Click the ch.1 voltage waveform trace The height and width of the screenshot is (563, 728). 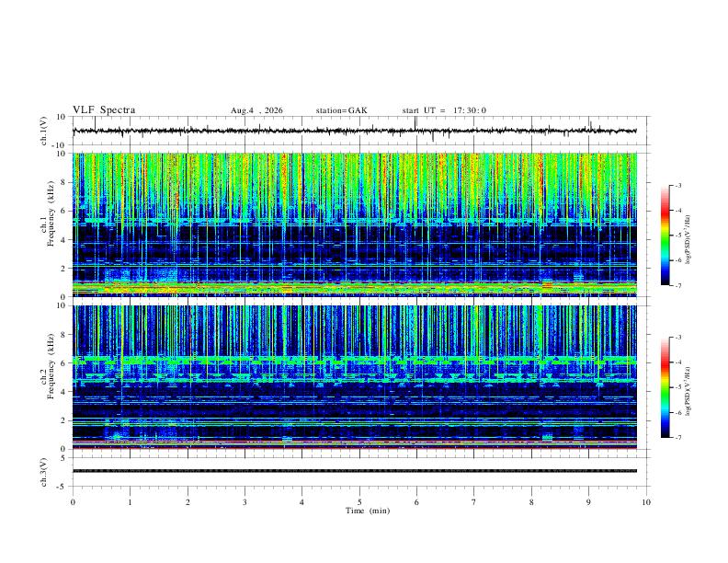354,131
